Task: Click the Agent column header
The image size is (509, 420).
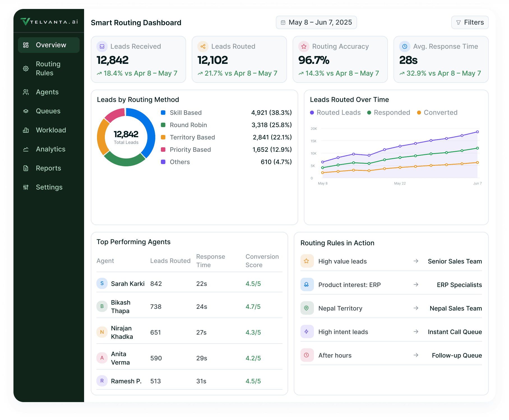Action: [105, 261]
